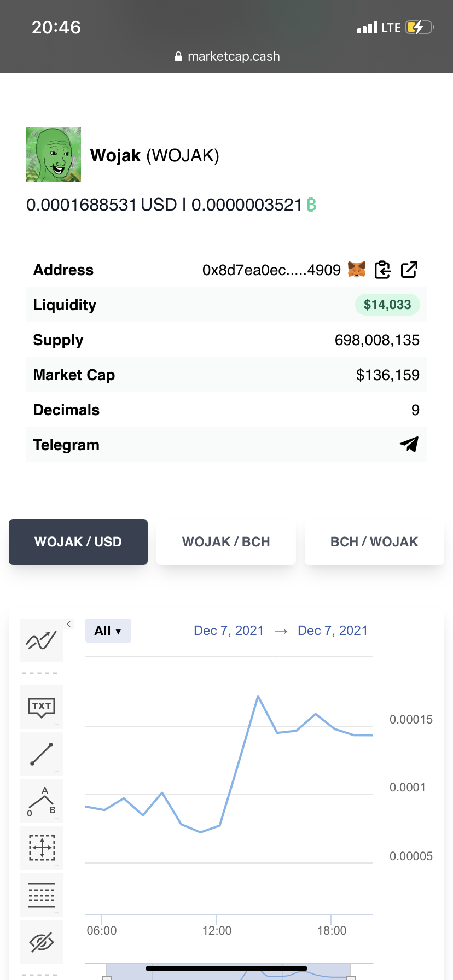Open the Telegram paper plane link
Viewport: 453px width, 980px height.
pyautogui.click(x=409, y=445)
